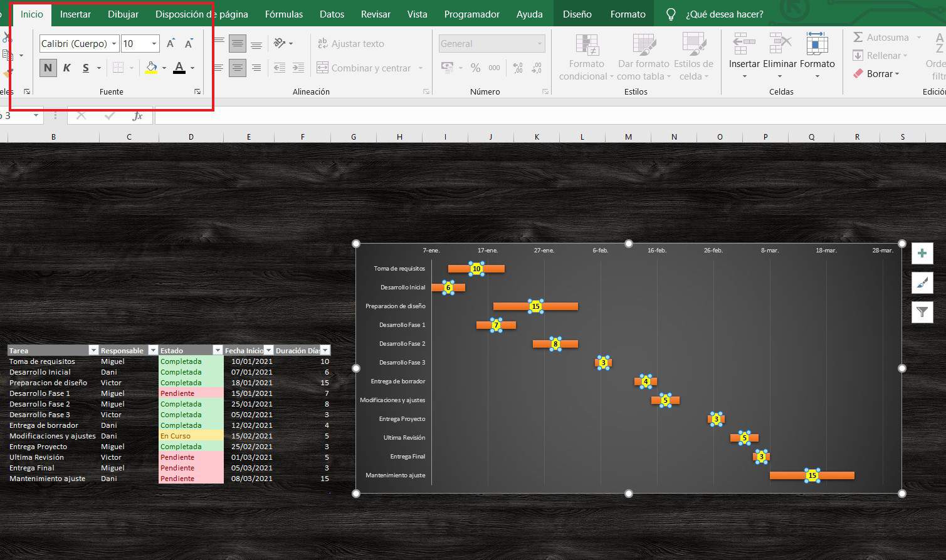This screenshot has width=946, height=560.
Task: Open the Tarea column filter dropdown
Action: pos(93,350)
